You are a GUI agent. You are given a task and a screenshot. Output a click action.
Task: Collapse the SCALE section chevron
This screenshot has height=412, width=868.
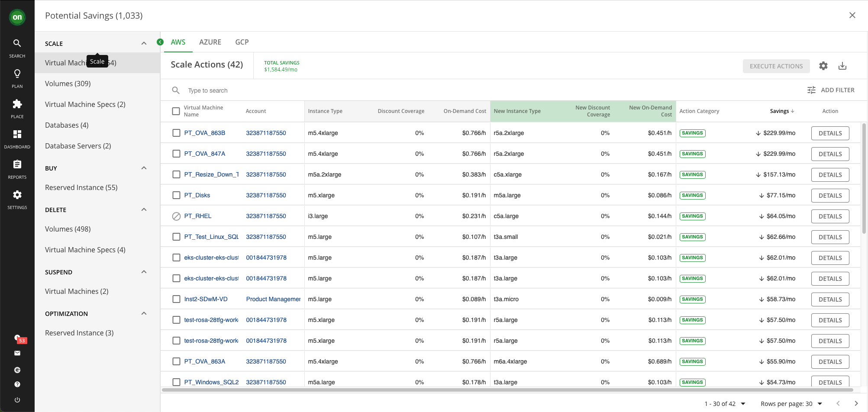[x=144, y=43]
